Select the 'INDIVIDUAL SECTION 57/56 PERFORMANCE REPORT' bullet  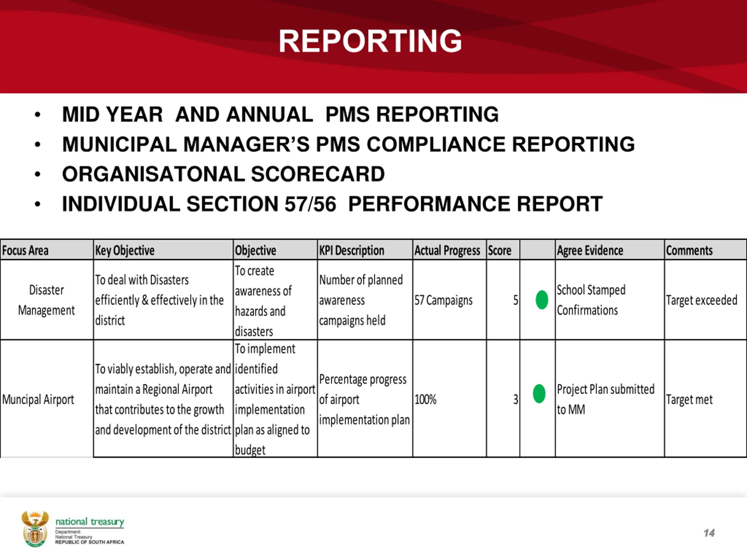[x=332, y=204]
